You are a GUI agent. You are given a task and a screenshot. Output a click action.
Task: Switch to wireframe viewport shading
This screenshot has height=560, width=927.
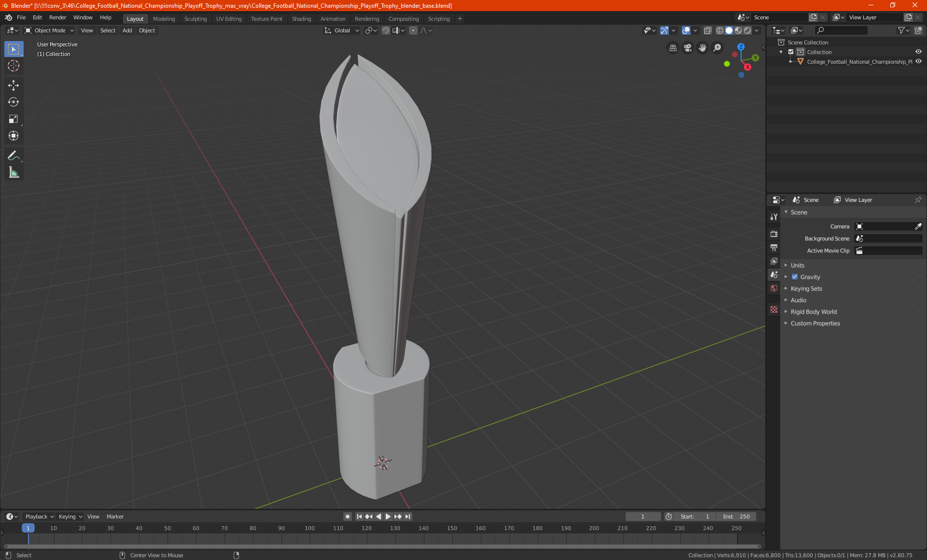tap(719, 30)
